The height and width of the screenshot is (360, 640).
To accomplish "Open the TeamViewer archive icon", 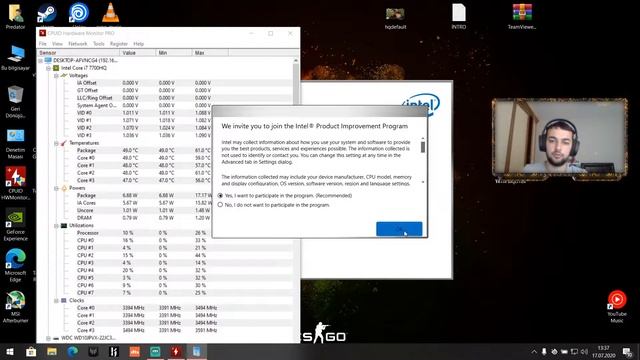I will pos(522,16).
